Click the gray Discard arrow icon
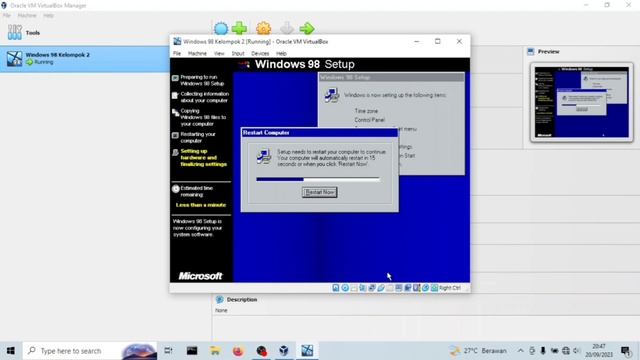This screenshot has height=360, width=640. click(287, 28)
